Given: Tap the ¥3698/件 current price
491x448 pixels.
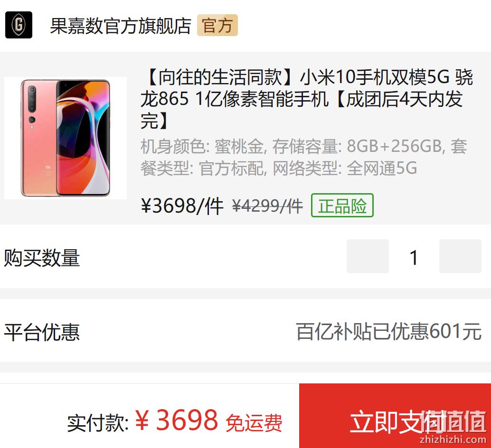Looking at the screenshot, I should [x=182, y=206].
